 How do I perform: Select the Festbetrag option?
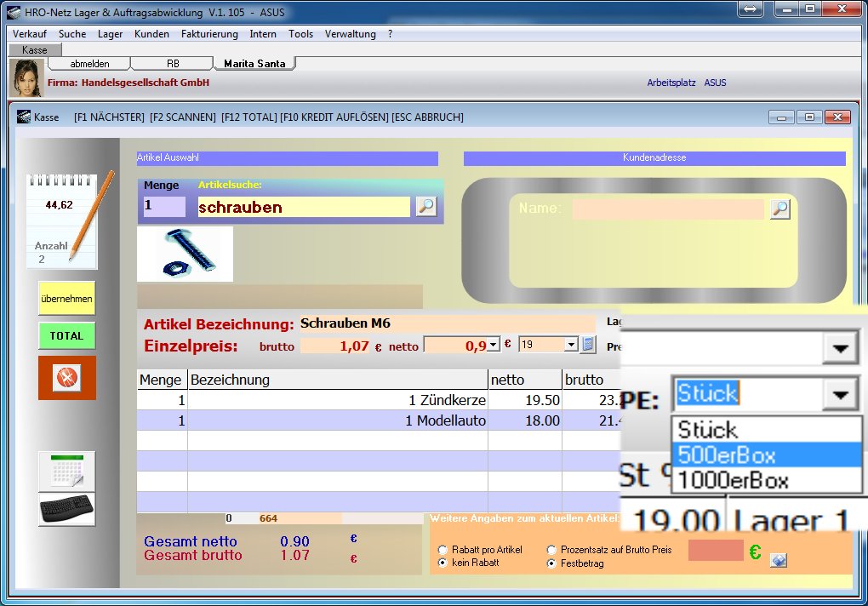pyautogui.click(x=551, y=563)
